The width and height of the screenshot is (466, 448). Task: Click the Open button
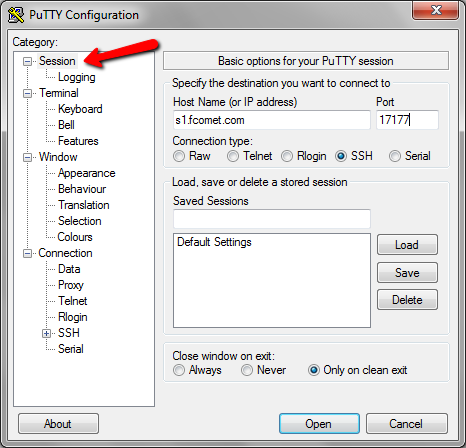click(x=319, y=424)
